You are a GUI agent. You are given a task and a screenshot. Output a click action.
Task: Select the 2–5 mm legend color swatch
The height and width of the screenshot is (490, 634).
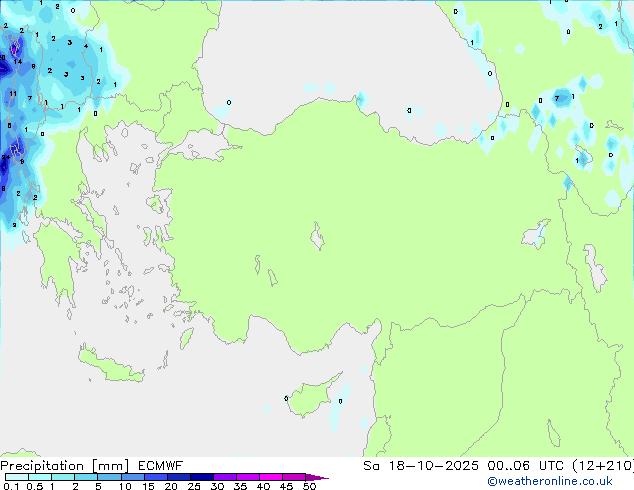coord(86,477)
